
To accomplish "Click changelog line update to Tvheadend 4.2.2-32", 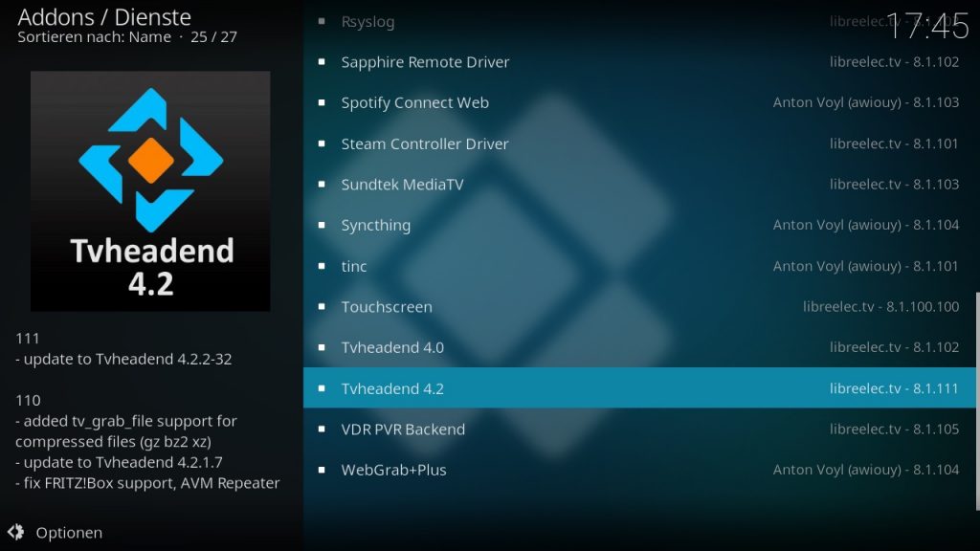I will pos(123,360).
